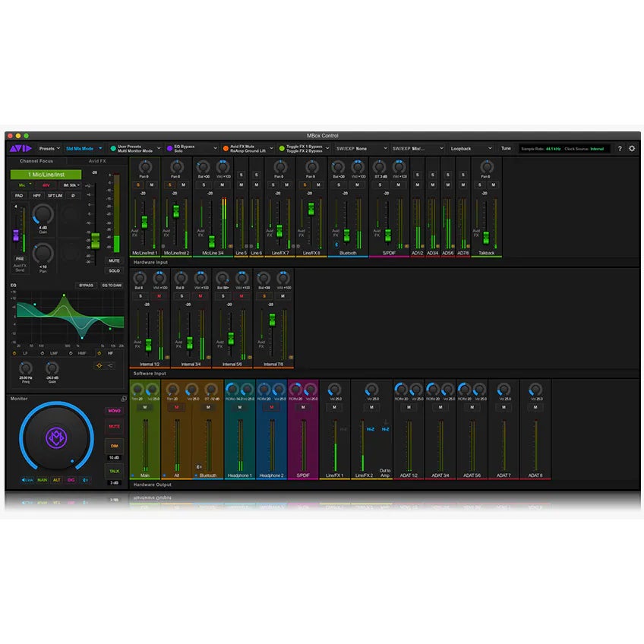The image size is (644, 644).
Task: Click the large Monitor volume knob
Action: (56, 437)
